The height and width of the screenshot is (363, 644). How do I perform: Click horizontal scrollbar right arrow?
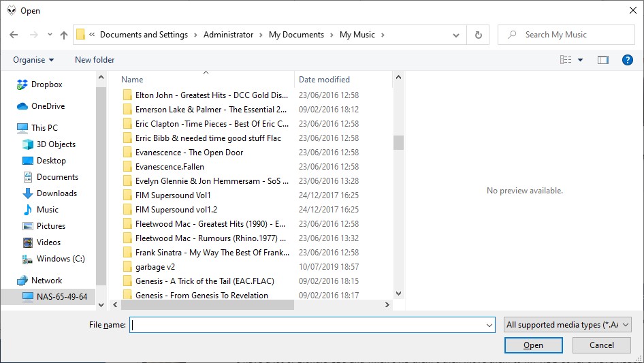(387, 305)
